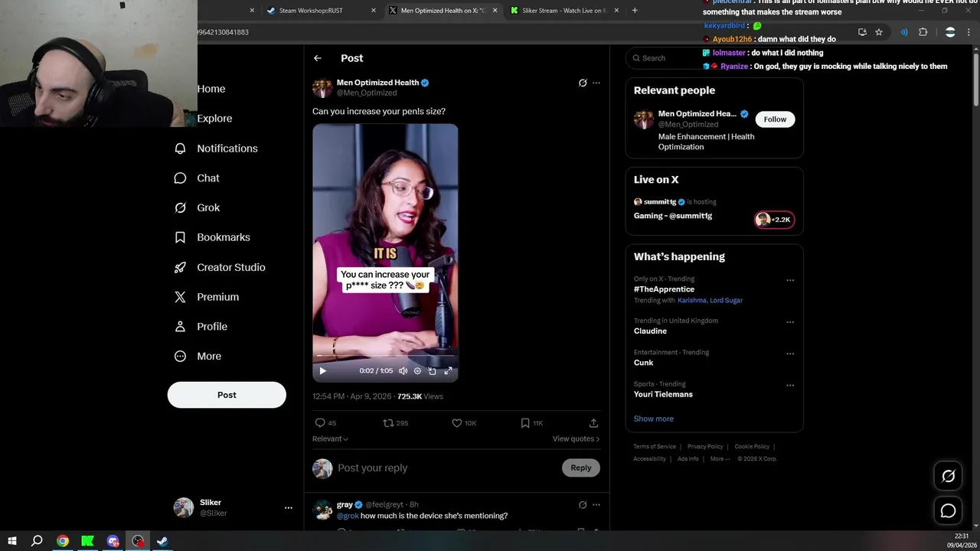Open Explore in the X sidebar
The width and height of the screenshot is (980, 551).
[214, 119]
